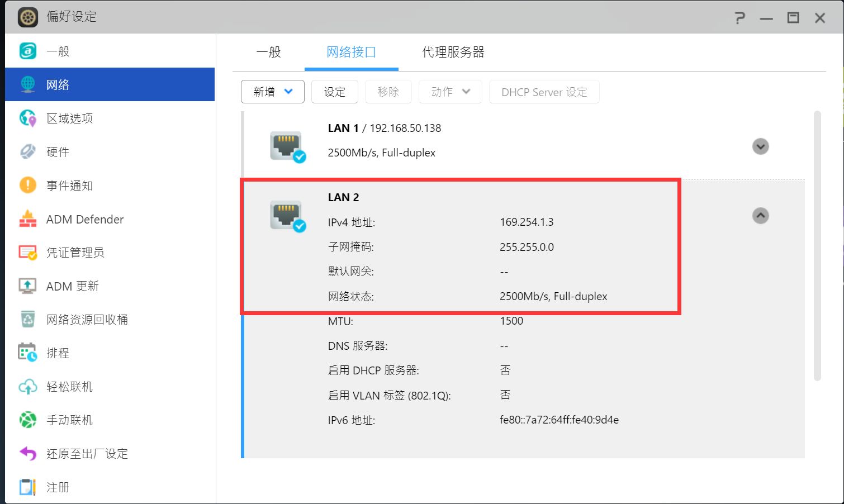
Task: Click the ADM 更新 update icon
Action: pyautogui.click(x=28, y=286)
